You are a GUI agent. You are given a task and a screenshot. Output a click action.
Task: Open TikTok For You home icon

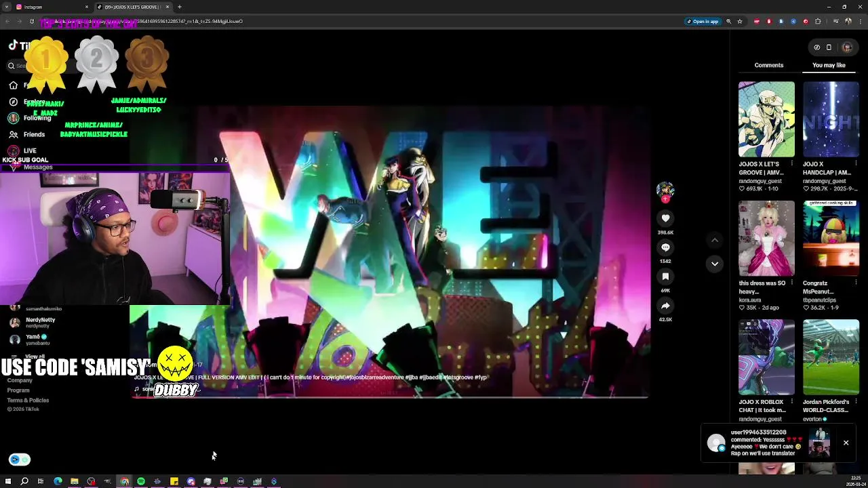[x=13, y=85]
